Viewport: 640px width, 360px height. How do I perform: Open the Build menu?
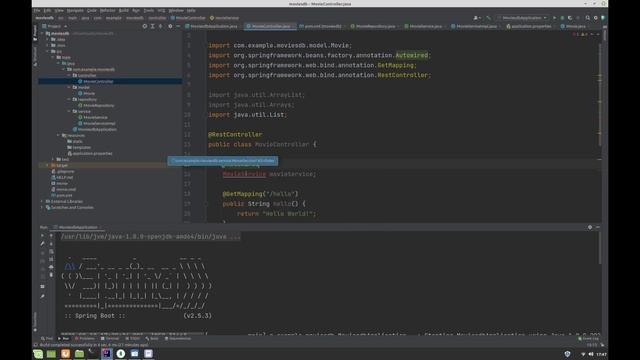pyautogui.click(x=124, y=10)
